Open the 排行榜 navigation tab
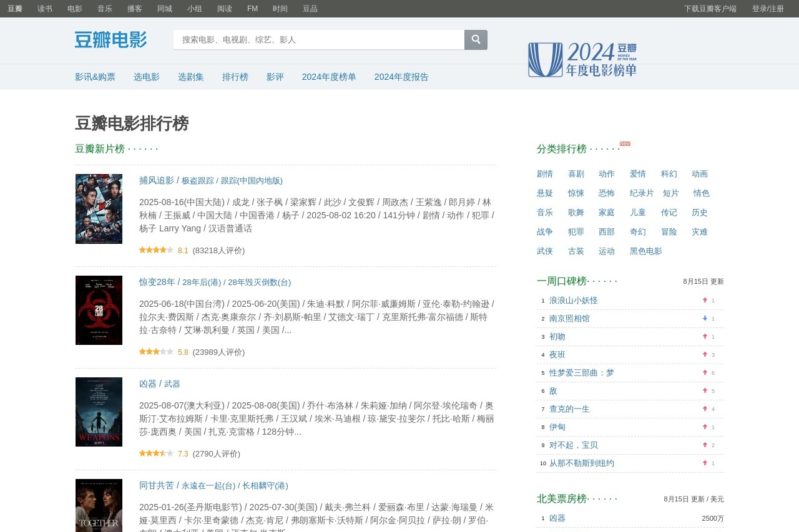This screenshot has height=532, width=799. tap(235, 77)
